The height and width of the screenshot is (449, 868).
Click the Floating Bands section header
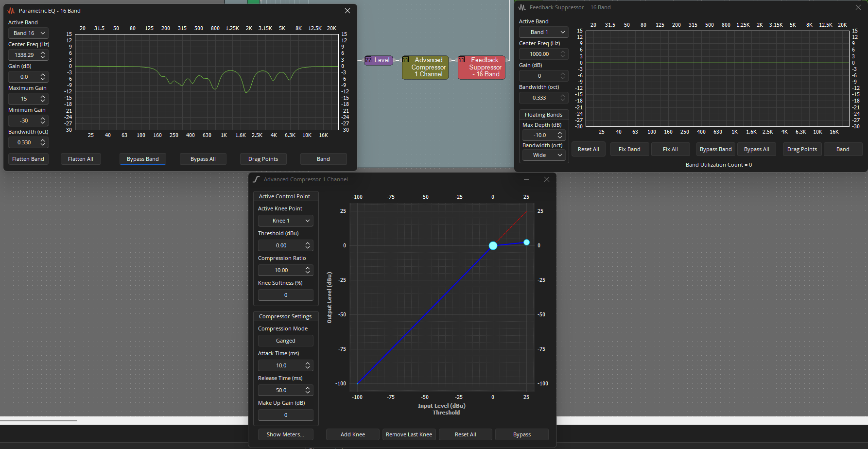(x=543, y=115)
